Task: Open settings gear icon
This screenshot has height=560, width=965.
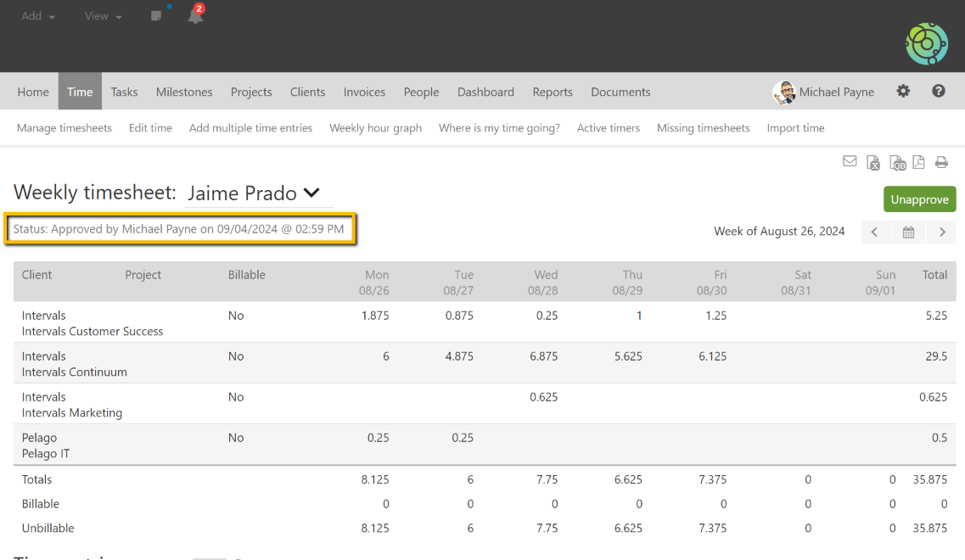Action: [903, 92]
